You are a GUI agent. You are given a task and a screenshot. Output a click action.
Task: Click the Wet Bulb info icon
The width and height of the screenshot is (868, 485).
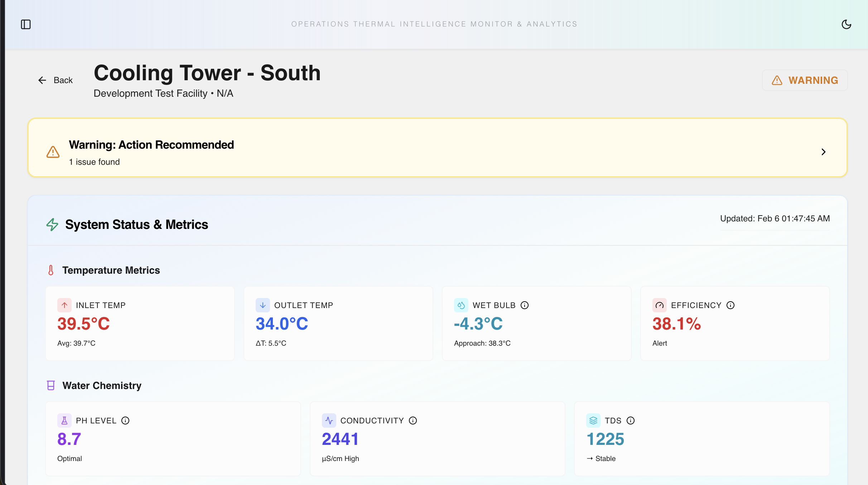[525, 305]
